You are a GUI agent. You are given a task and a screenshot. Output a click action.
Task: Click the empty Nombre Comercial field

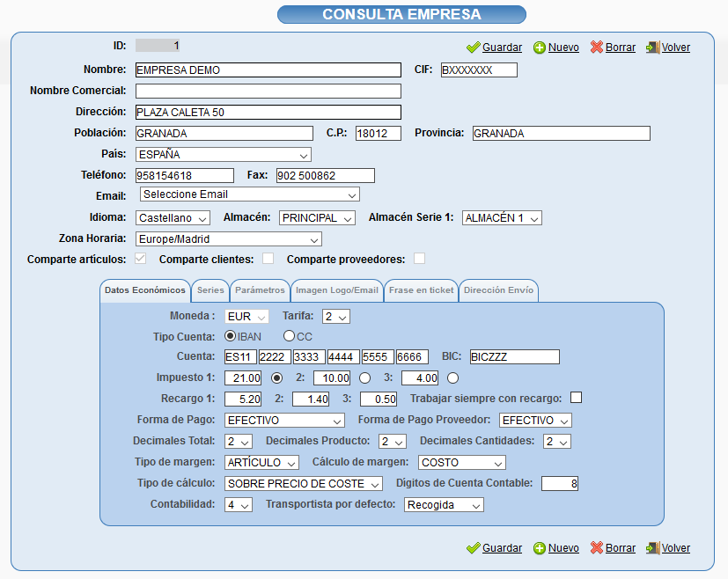click(268, 91)
